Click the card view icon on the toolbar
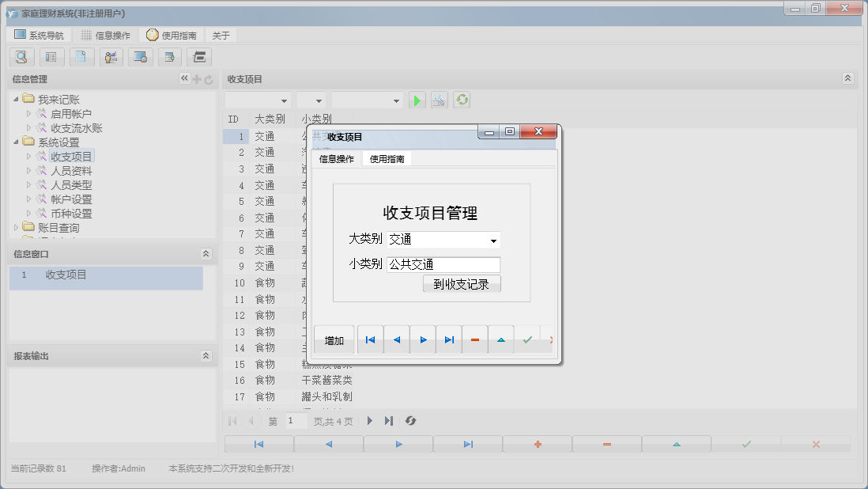 tap(51, 57)
